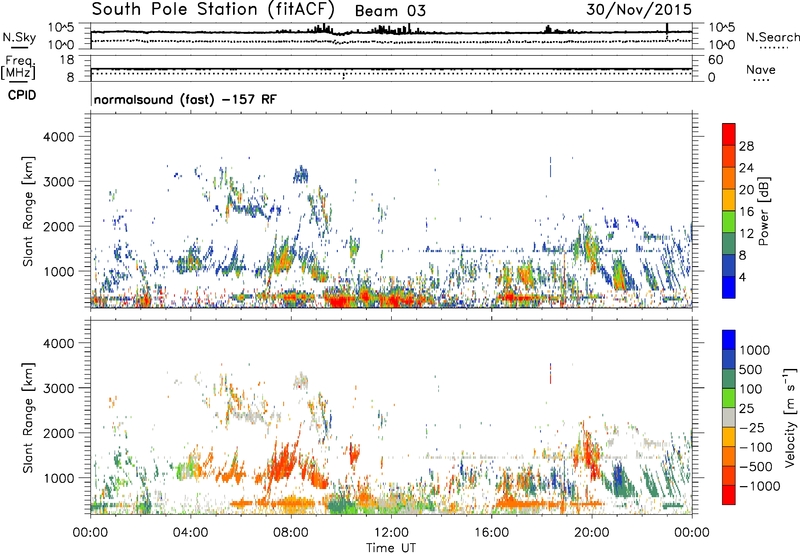Click the "CPID" label
800x554 pixels.
click(x=22, y=95)
